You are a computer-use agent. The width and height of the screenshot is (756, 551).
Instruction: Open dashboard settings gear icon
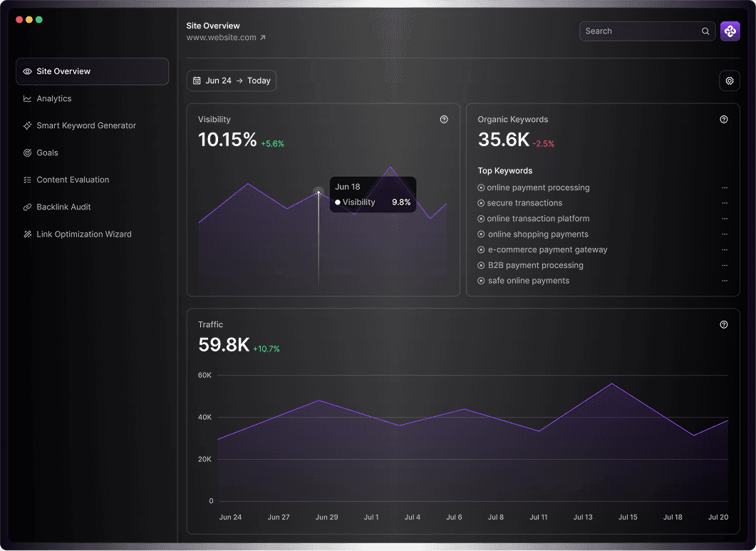[x=730, y=81]
